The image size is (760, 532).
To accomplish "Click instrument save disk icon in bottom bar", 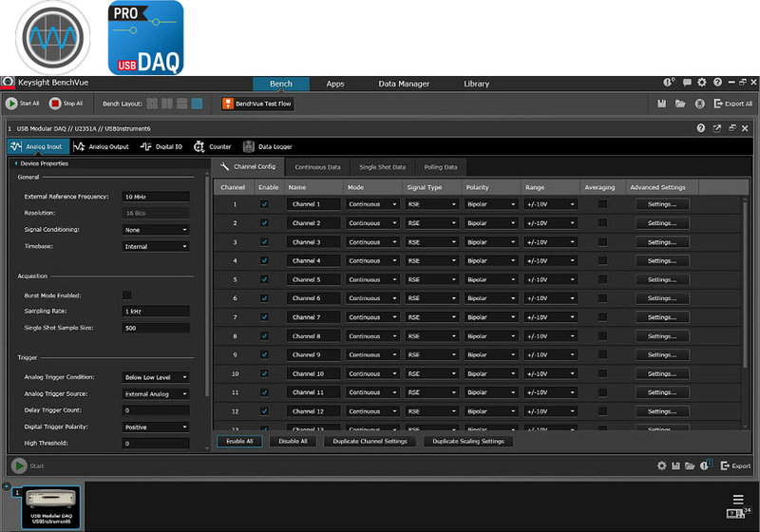I will coord(675,466).
